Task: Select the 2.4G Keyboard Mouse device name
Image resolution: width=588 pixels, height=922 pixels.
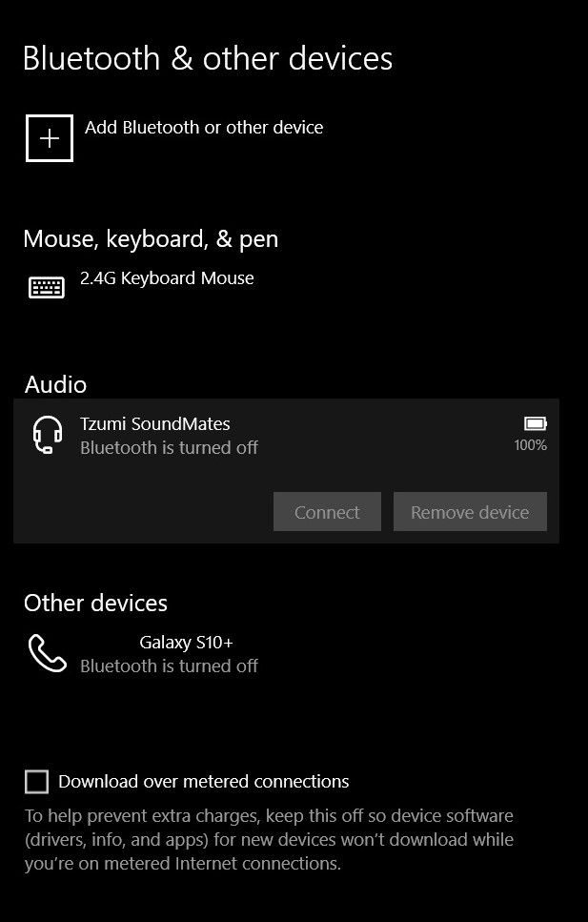Action: point(167,278)
